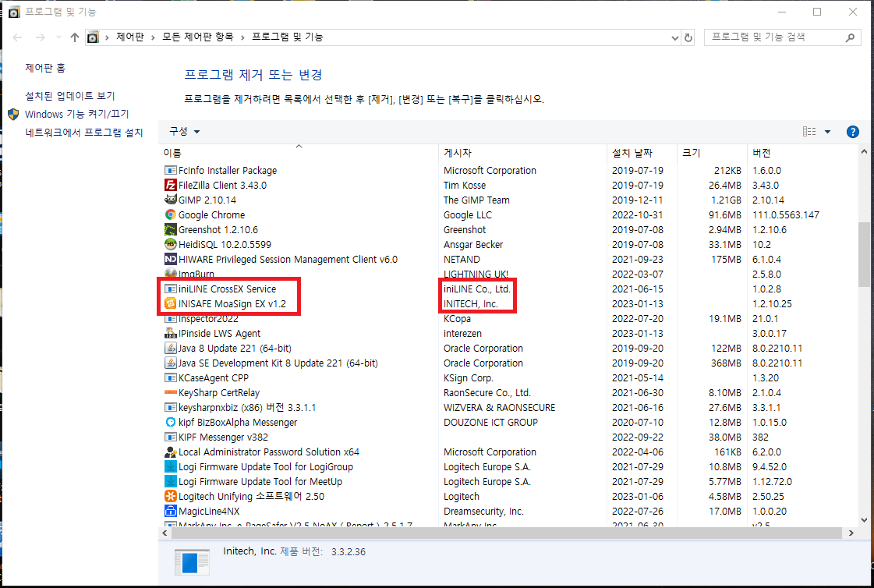Click the 1.21GB size cell
Image resolution: width=874 pixels, height=588 pixels.
(x=724, y=200)
